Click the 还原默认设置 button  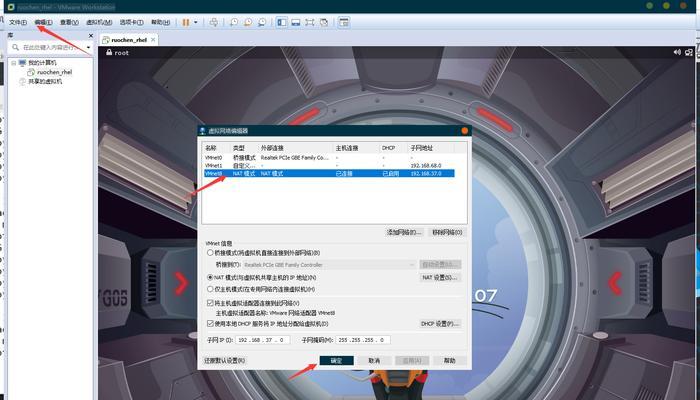(x=225, y=361)
